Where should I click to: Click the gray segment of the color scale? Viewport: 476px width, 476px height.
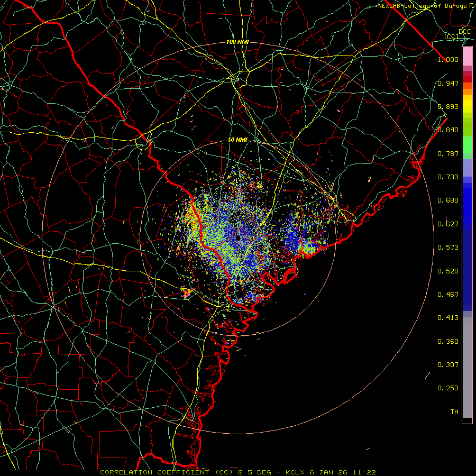[x=467, y=368]
